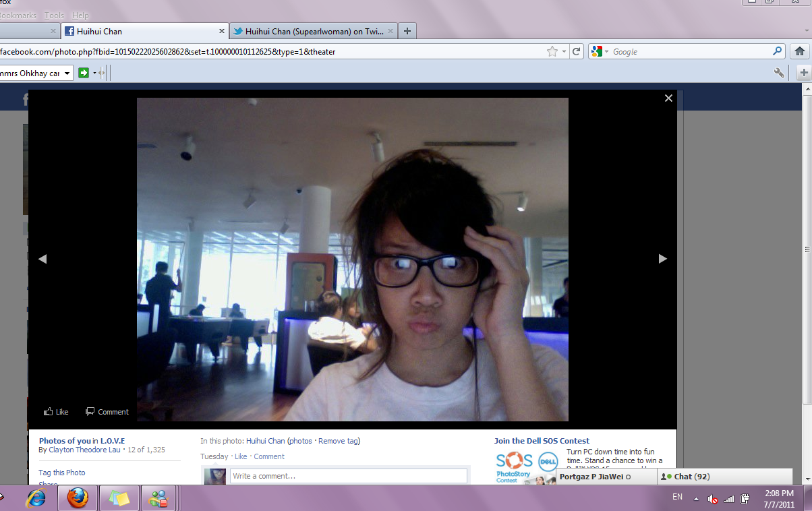Close the Huihui Chan Twitter tab
Viewport: 812px width, 511px height.
point(389,31)
